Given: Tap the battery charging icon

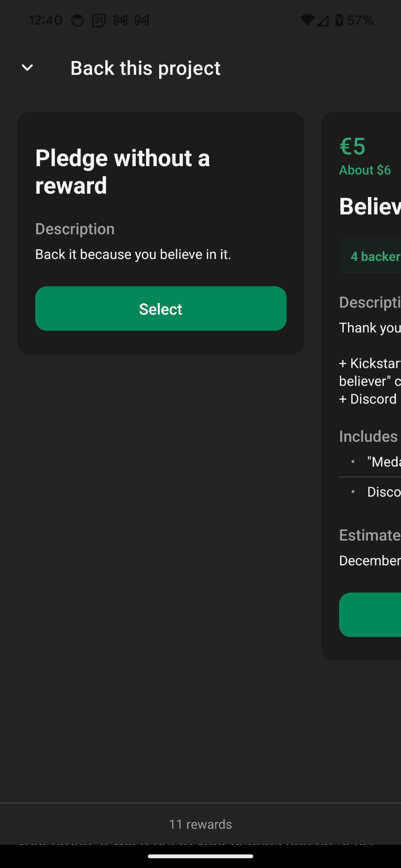Looking at the screenshot, I should [339, 20].
